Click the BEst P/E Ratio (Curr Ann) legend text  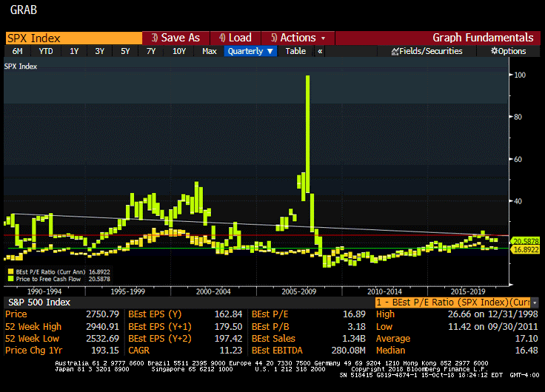click(50, 272)
